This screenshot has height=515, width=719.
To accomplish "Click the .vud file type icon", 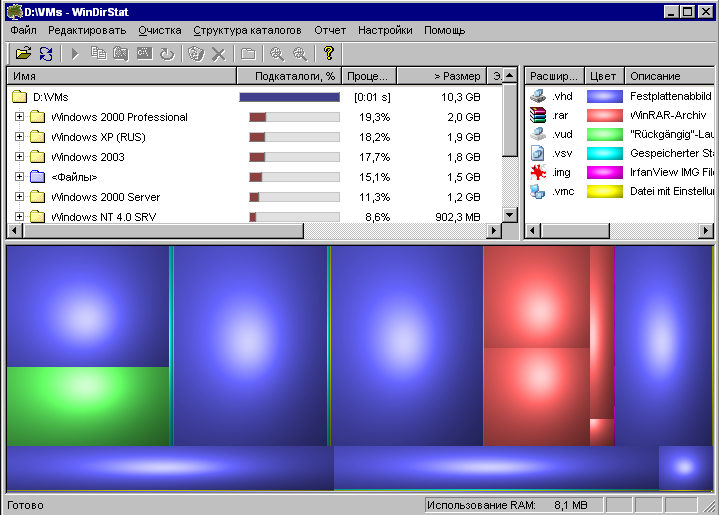I will point(538,134).
